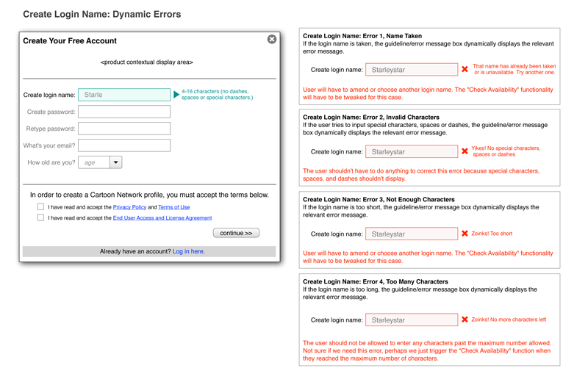
Task: Check the Privacy Policy and Terms acceptance box
Action: (40, 206)
